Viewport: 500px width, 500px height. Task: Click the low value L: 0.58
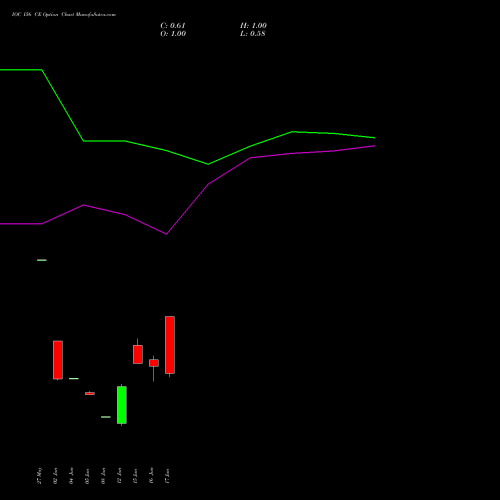[253, 34]
